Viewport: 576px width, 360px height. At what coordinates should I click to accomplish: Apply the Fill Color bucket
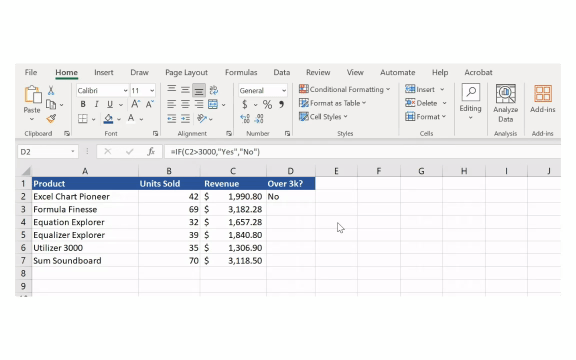tap(108, 119)
